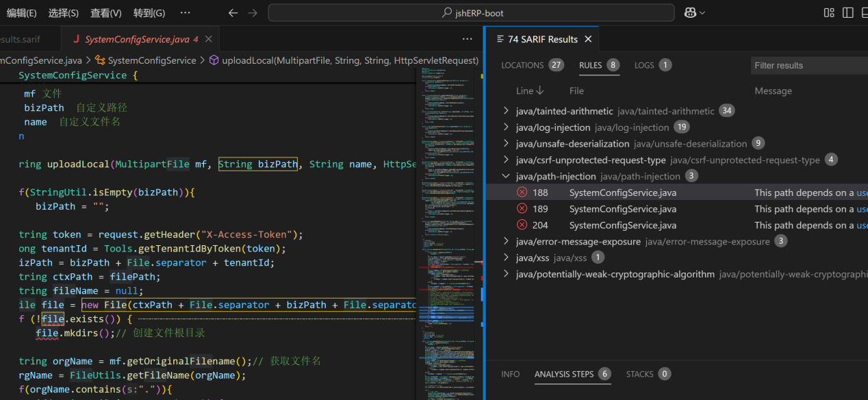Click the error icon on line 188 result
Viewport: 868px width, 400px height.
(522, 192)
